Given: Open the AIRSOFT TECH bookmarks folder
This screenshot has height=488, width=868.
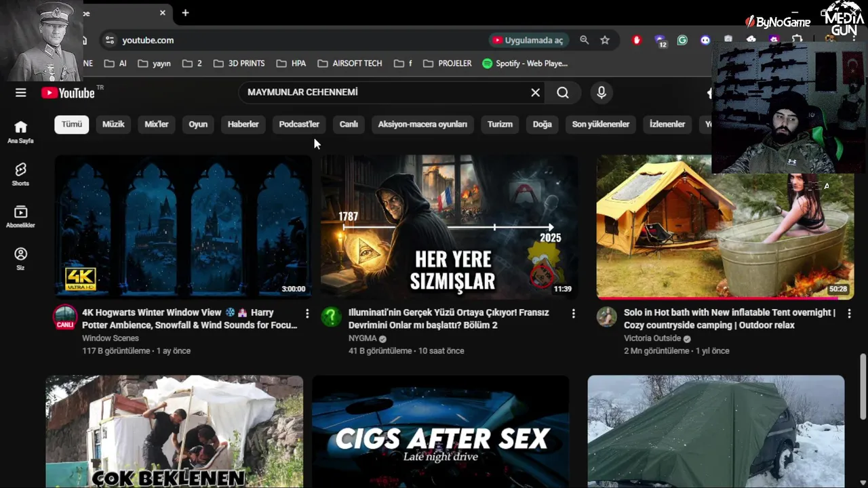Looking at the screenshot, I should click(350, 63).
